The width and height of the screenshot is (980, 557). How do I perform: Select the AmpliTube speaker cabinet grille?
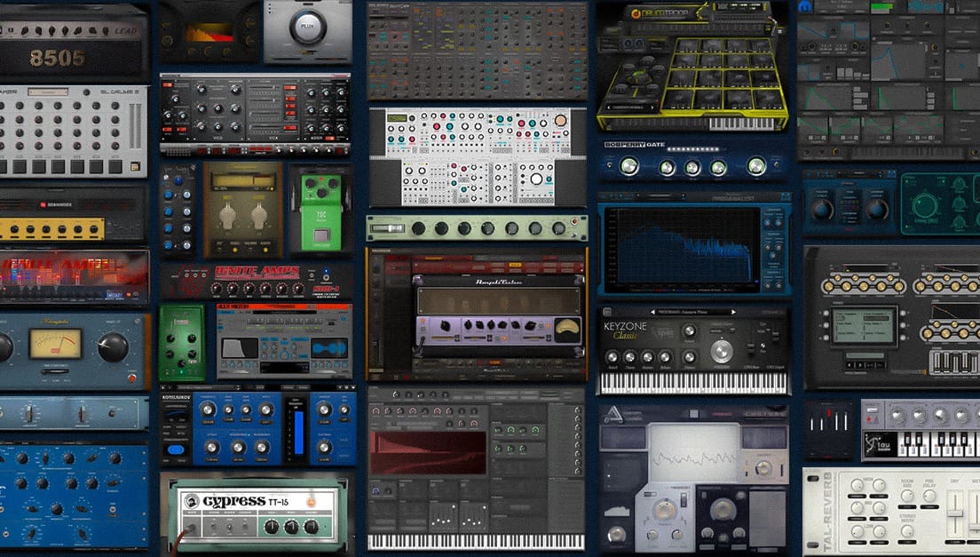499,300
